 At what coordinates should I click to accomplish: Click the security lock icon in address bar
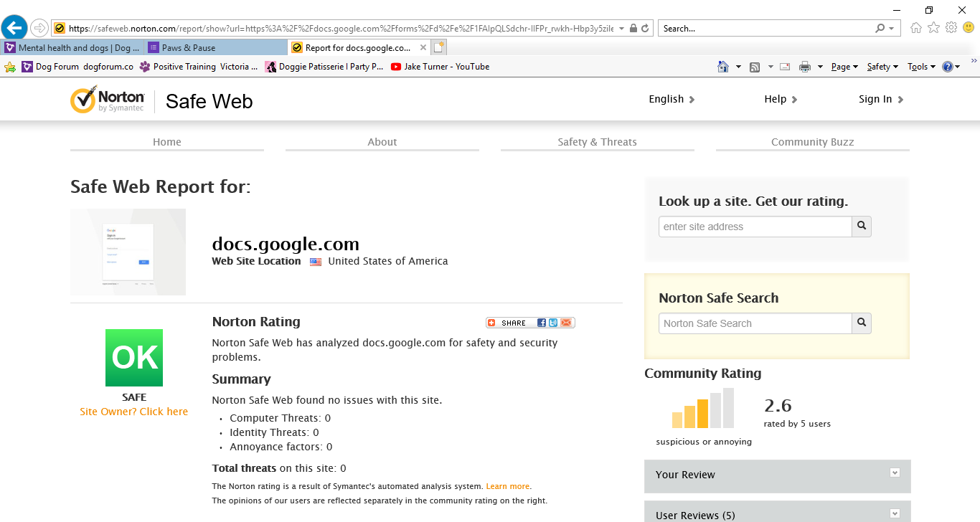pos(633,29)
